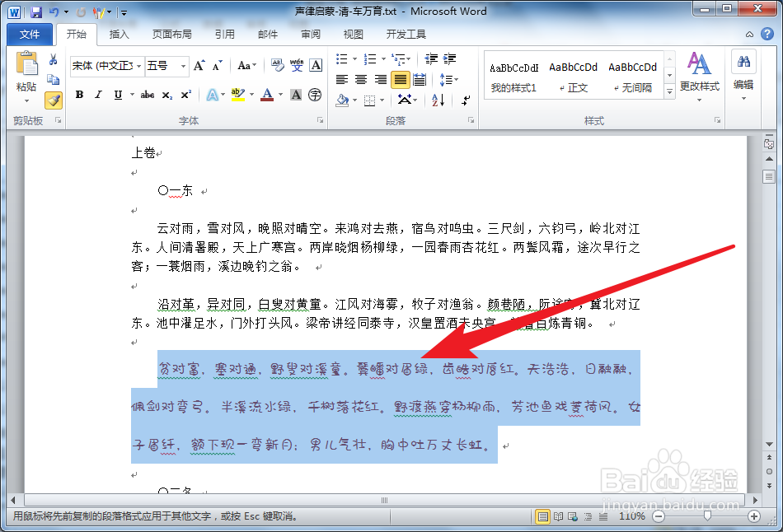The width and height of the screenshot is (783, 532).
Task: Toggle Italic formatting
Action: click(96, 95)
